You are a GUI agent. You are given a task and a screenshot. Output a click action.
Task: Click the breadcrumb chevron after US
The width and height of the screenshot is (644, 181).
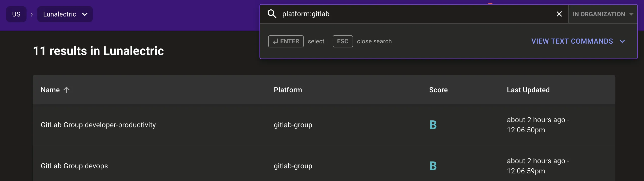[32, 14]
